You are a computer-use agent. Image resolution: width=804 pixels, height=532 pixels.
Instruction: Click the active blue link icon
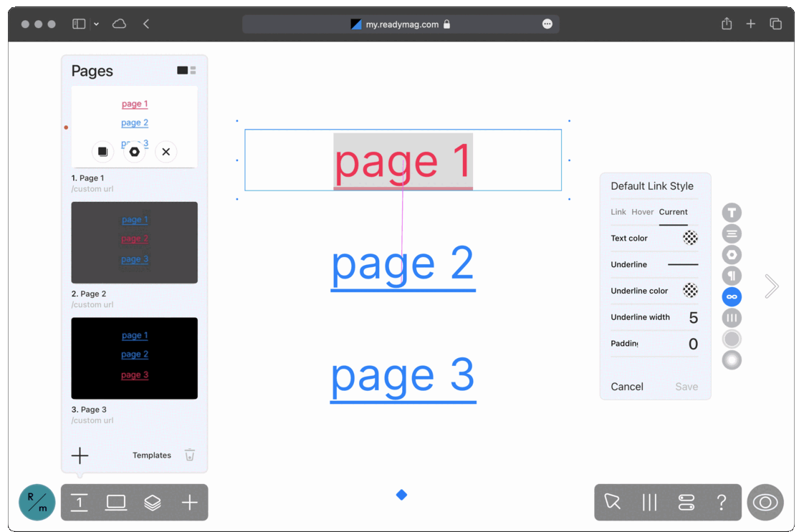(x=732, y=296)
